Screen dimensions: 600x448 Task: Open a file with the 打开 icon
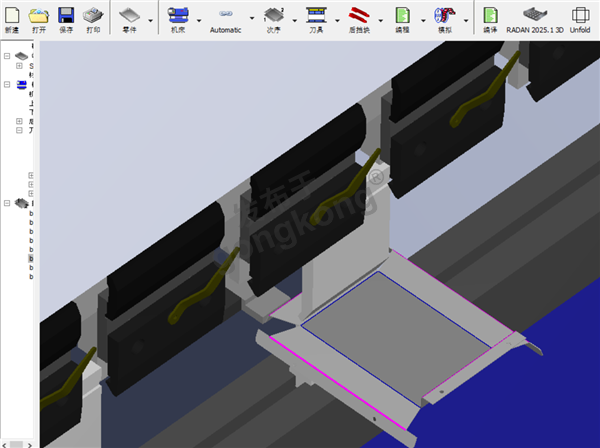click(39, 17)
